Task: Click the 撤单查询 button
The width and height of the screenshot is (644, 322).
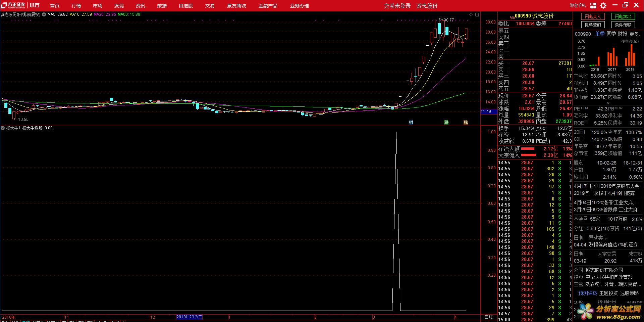Action: (593, 25)
